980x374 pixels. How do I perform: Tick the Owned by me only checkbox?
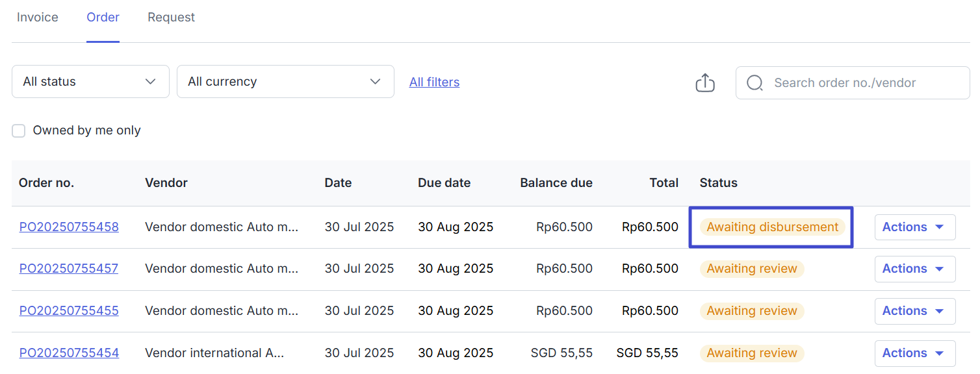pyautogui.click(x=19, y=131)
